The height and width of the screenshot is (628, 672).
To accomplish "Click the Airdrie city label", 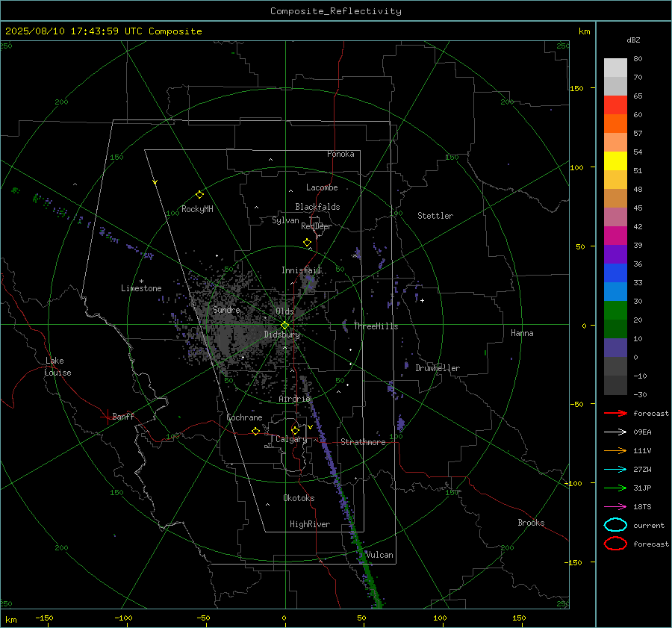I will pos(294,399).
